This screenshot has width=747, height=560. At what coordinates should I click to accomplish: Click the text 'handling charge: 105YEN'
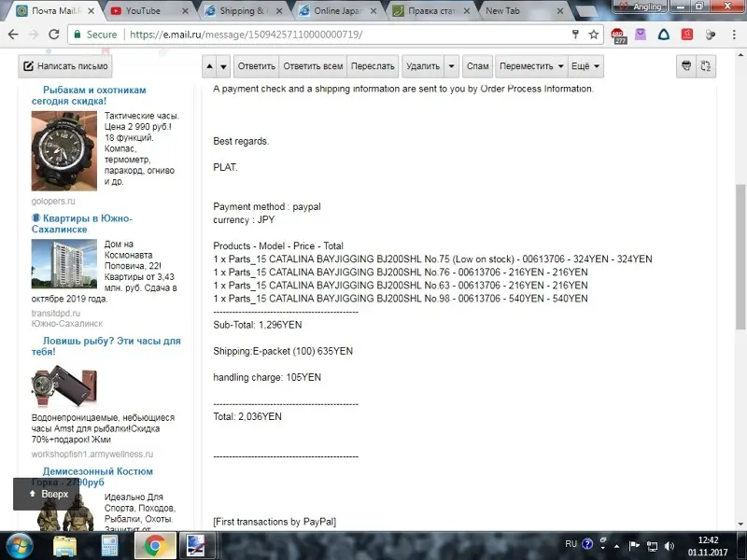point(267,377)
